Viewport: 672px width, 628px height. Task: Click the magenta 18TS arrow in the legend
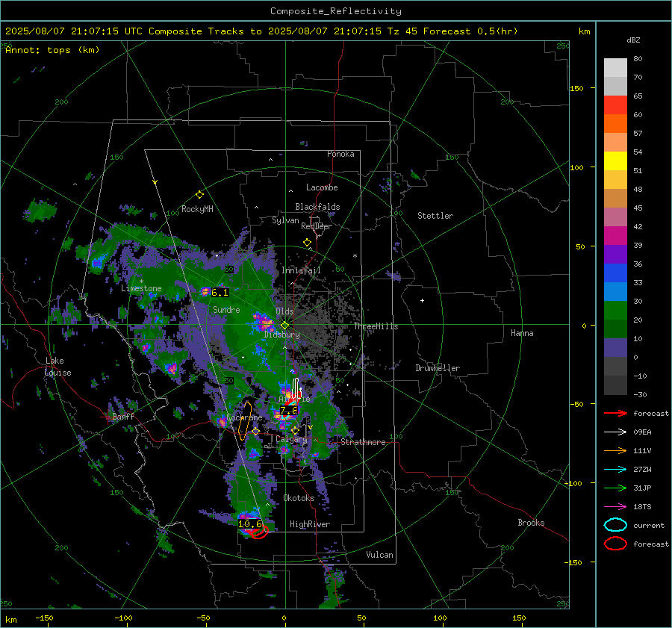(x=615, y=507)
